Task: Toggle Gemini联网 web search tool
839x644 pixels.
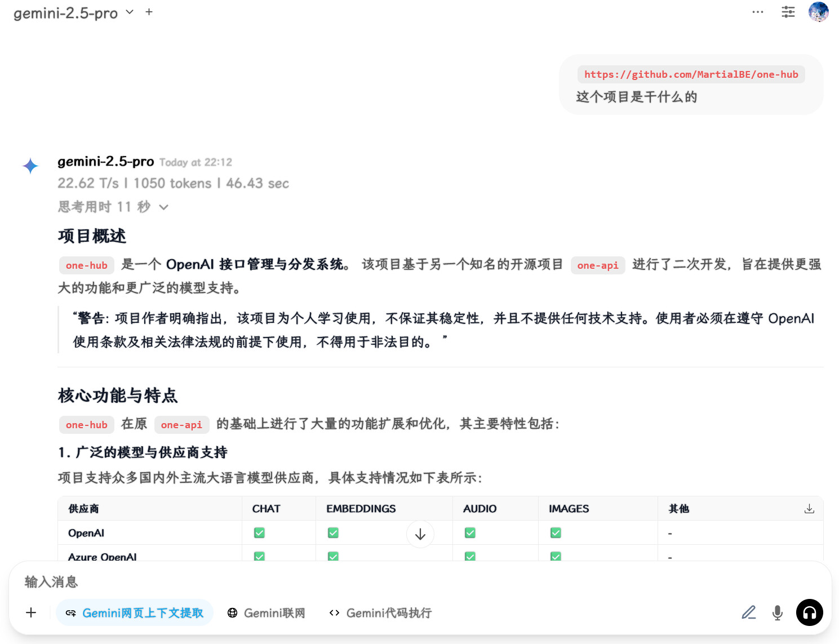Action: click(266, 613)
